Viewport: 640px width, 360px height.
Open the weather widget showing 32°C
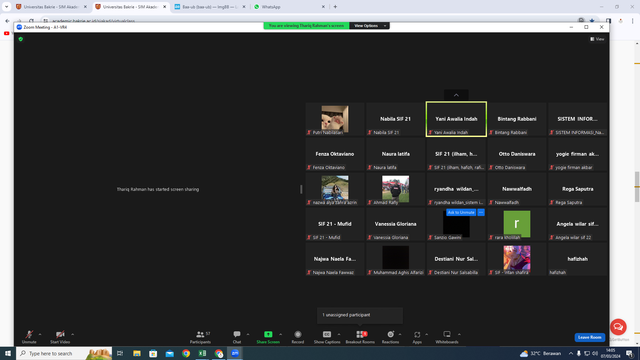[540, 353]
